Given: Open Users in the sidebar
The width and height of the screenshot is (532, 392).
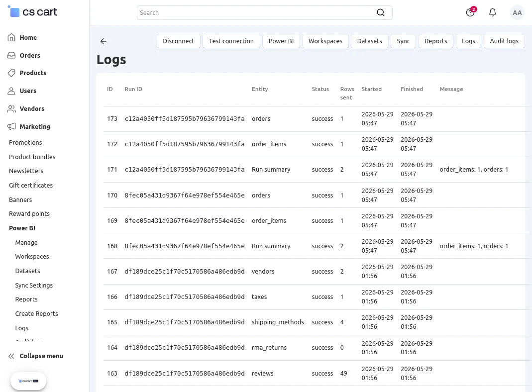Looking at the screenshot, I should point(28,91).
